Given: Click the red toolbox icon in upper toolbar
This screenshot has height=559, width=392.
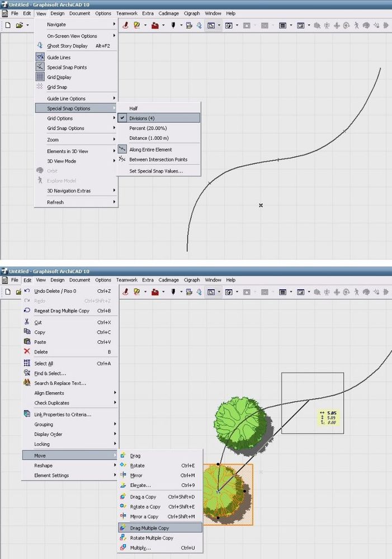Looking at the screenshot, I should (x=155, y=25).
